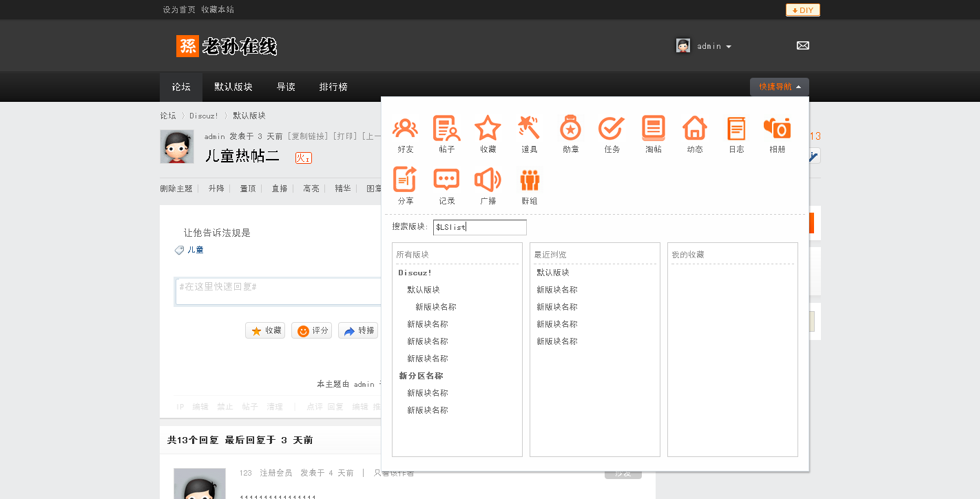The width and height of the screenshot is (980, 499).
Task: Click the small admin avatar in header
Action: pyautogui.click(x=682, y=45)
